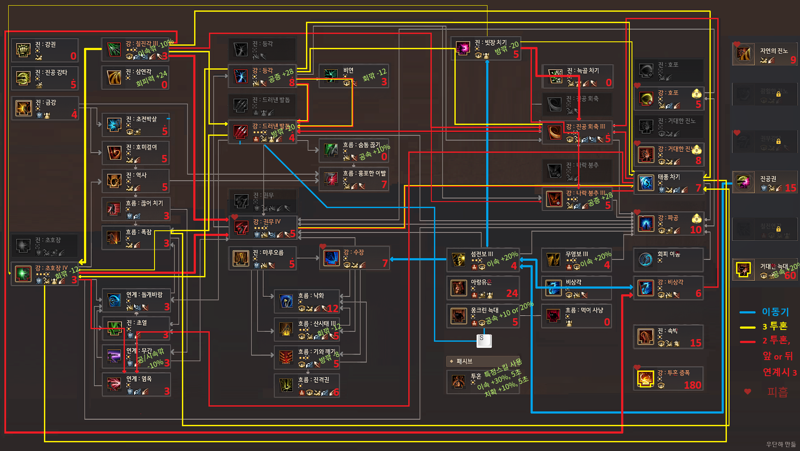
Task: Click the 진 : 늑골 치기 skill icon
Action: pyautogui.click(x=554, y=77)
